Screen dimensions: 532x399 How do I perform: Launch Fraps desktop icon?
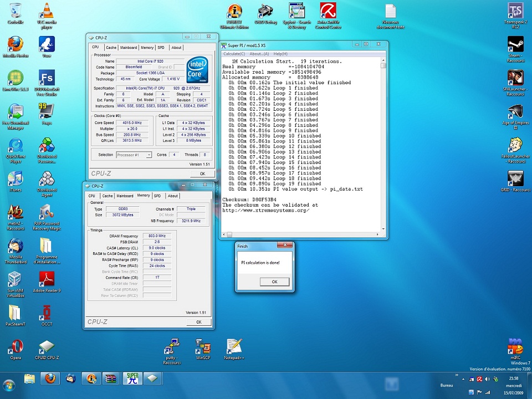tap(47, 114)
